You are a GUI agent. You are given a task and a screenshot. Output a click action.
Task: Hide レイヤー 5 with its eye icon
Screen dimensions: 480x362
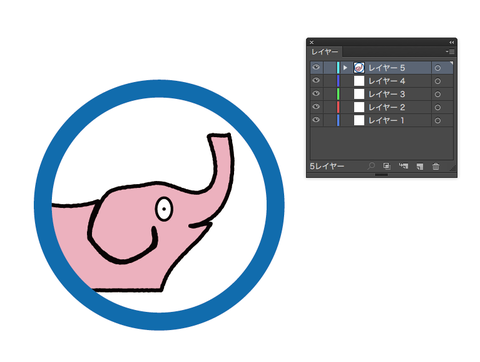[x=316, y=68]
